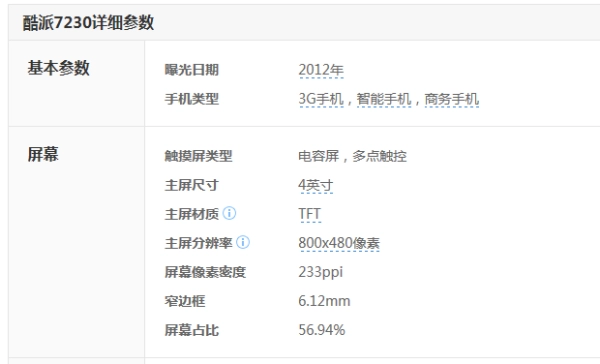600x364 pixels.
Task: Select the 手机类型 label
Action: point(192,99)
